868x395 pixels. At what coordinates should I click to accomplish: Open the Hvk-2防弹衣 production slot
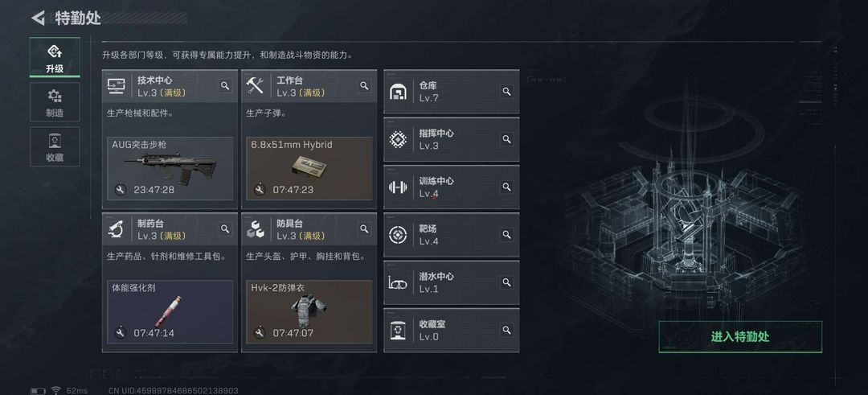309,312
